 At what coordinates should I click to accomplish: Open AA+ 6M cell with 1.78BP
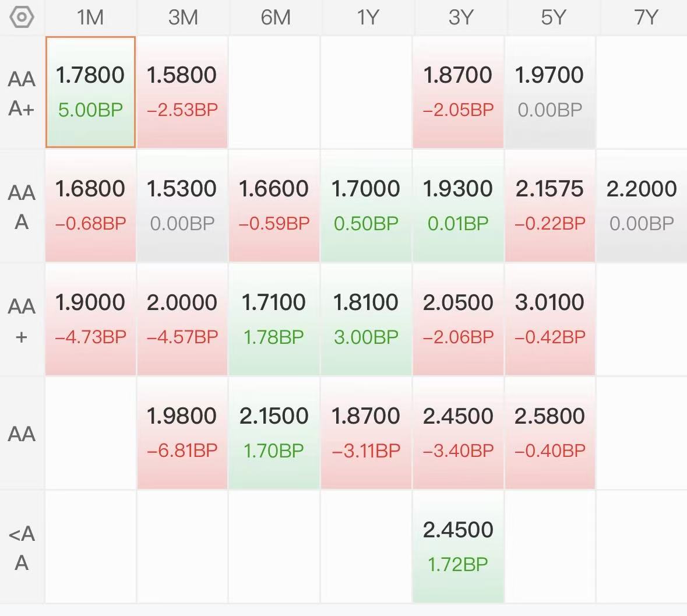tap(274, 319)
